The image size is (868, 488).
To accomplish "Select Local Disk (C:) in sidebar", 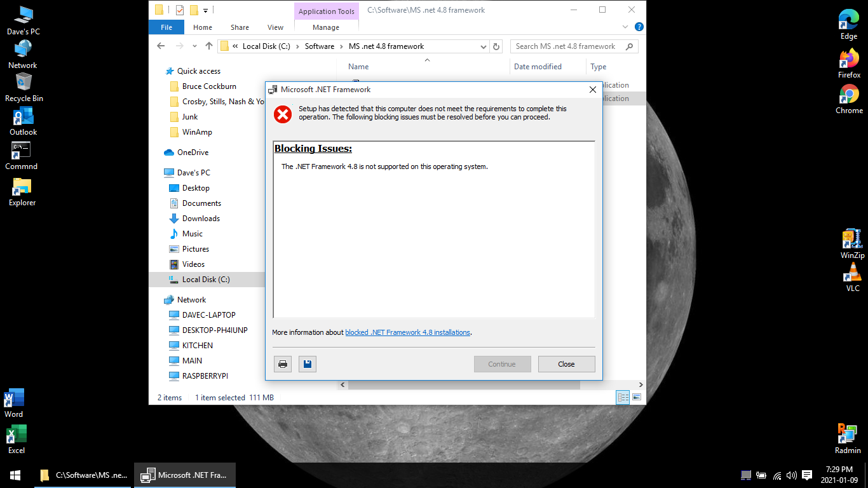I will tap(207, 280).
